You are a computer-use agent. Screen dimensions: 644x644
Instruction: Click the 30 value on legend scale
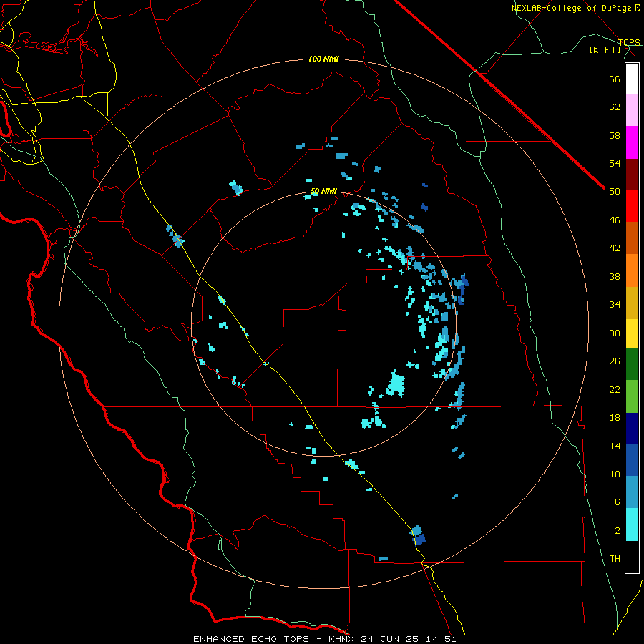click(615, 333)
